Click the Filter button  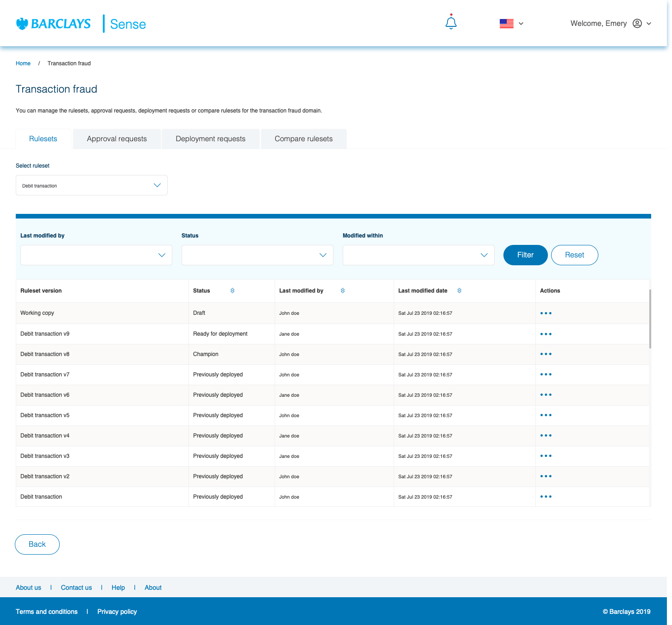pos(526,255)
